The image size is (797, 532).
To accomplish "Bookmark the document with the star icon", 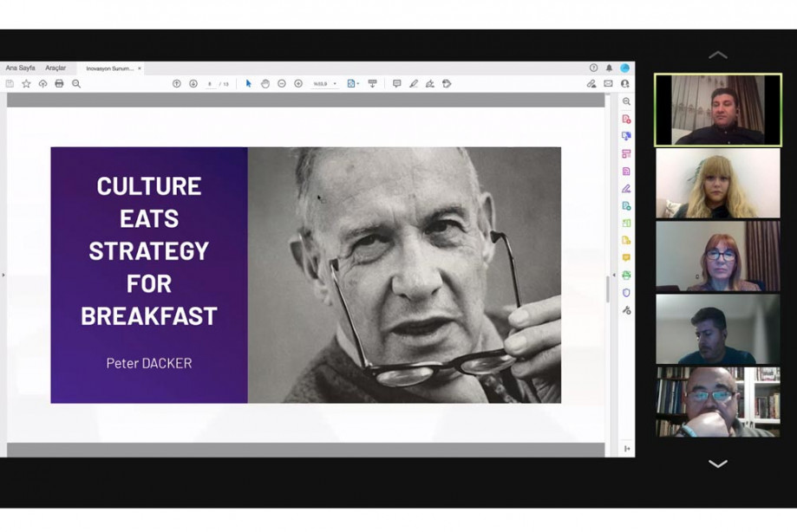I will tap(26, 84).
